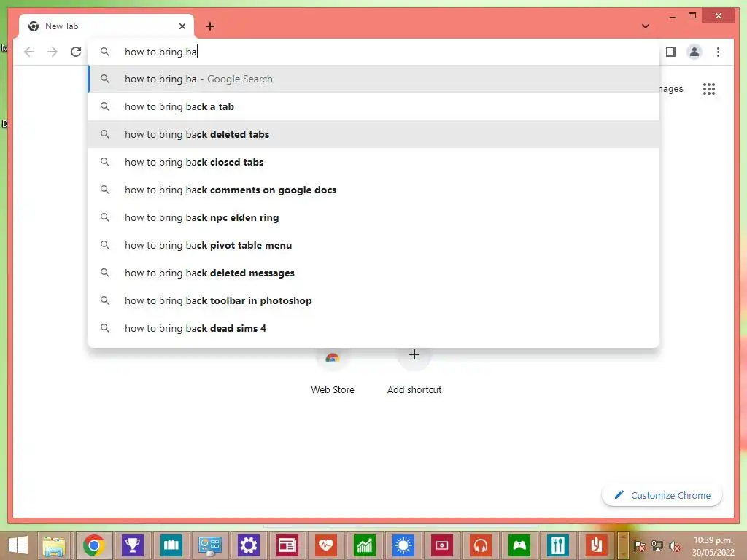Open the Food & Drink app icon
The height and width of the screenshot is (560, 747).
click(557, 545)
